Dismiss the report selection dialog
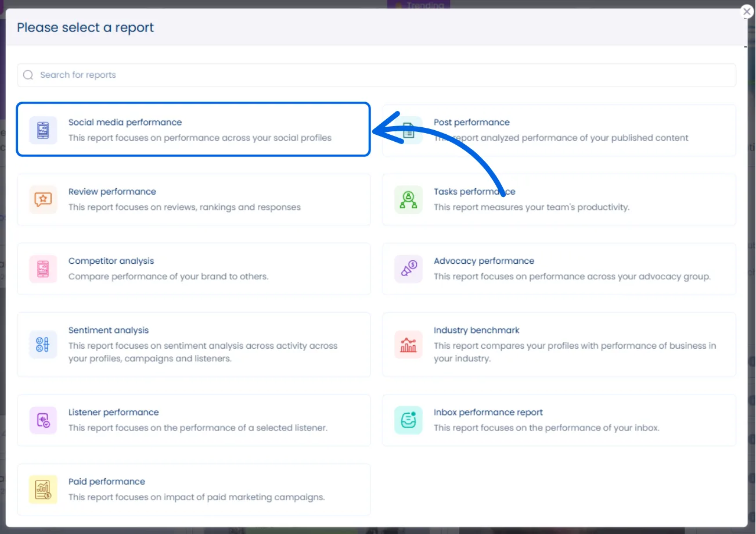The width and height of the screenshot is (756, 534). 747,11
